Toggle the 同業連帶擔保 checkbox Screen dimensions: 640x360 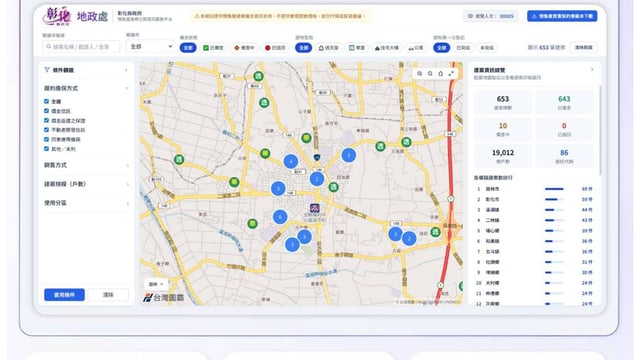click(46, 139)
